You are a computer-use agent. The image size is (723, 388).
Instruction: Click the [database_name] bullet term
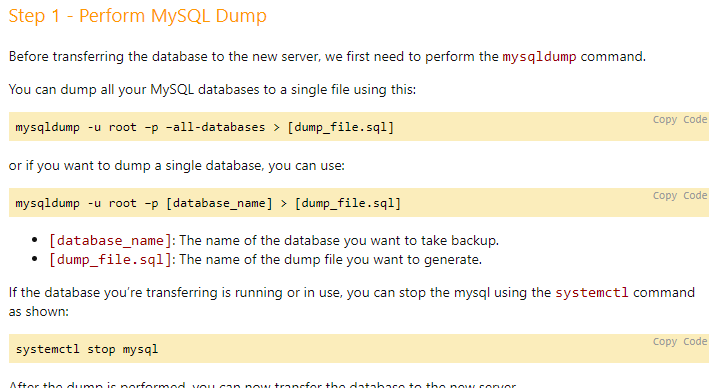(110, 241)
